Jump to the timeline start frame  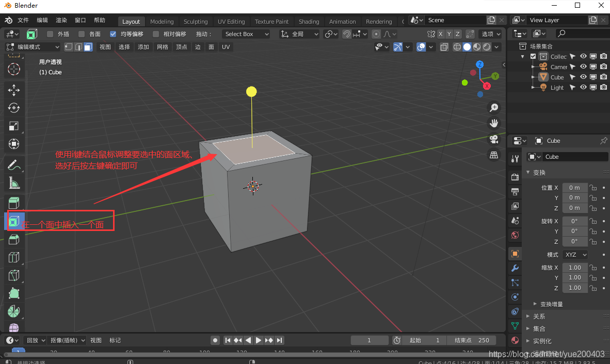point(228,340)
